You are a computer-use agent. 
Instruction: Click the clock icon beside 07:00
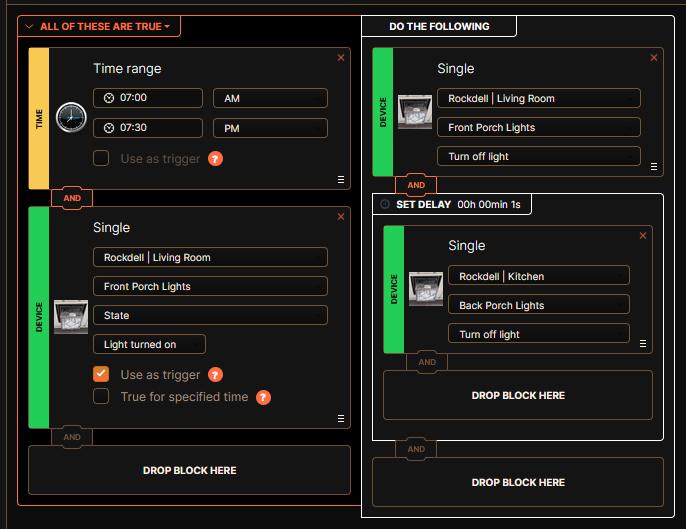coord(109,98)
